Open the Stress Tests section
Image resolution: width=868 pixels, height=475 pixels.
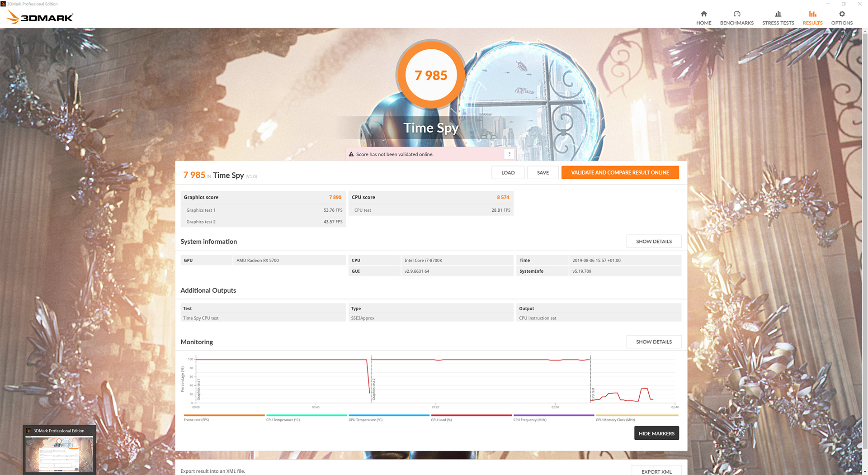click(778, 18)
